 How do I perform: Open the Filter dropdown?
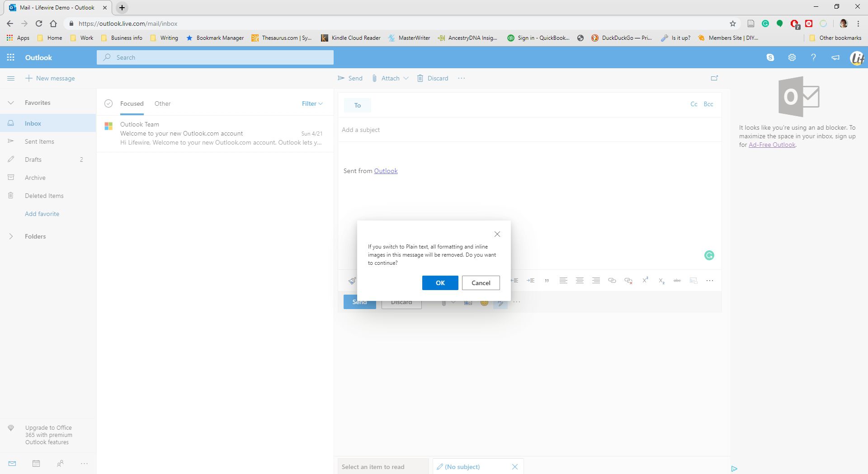pos(312,103)
